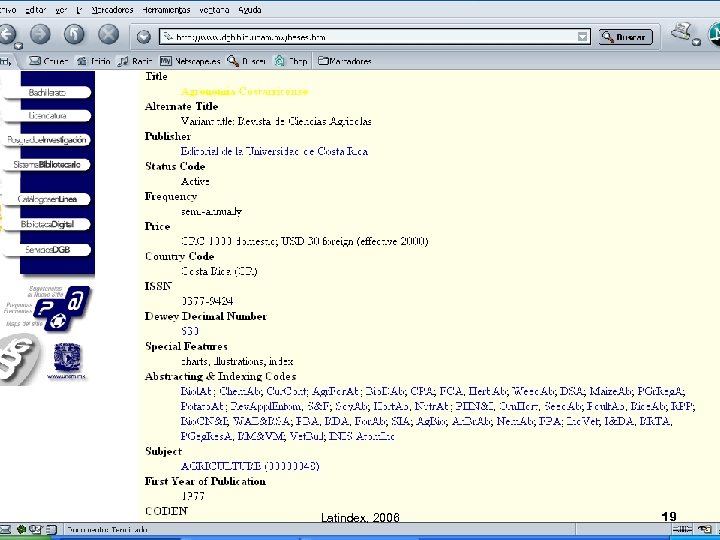Image resolution: width=720 pixels, height=540 pixels.
Task: Click the Stop loading X button
Action: [108, 34]
